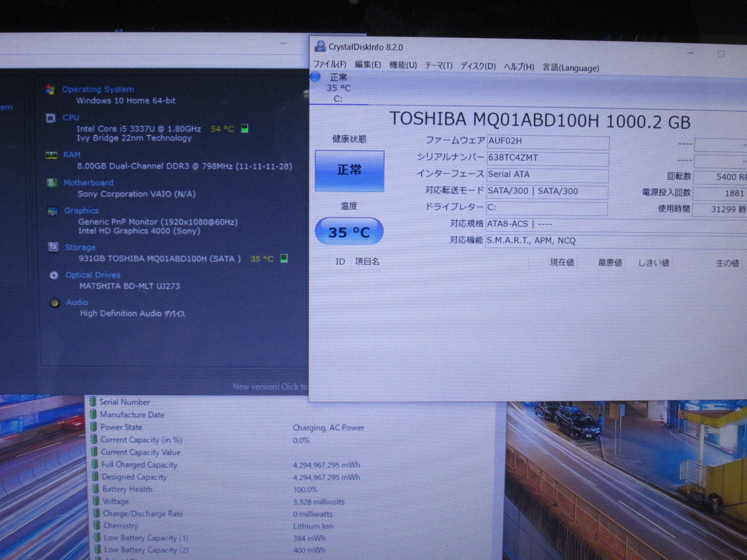
Task: Open the 機能(U) menu
Action: (x=403, y=65)
